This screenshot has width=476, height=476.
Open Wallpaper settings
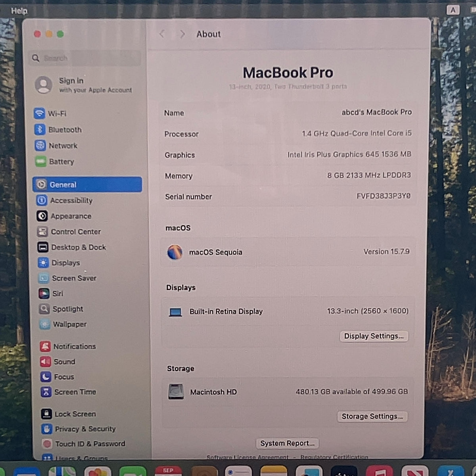(63, 324)
